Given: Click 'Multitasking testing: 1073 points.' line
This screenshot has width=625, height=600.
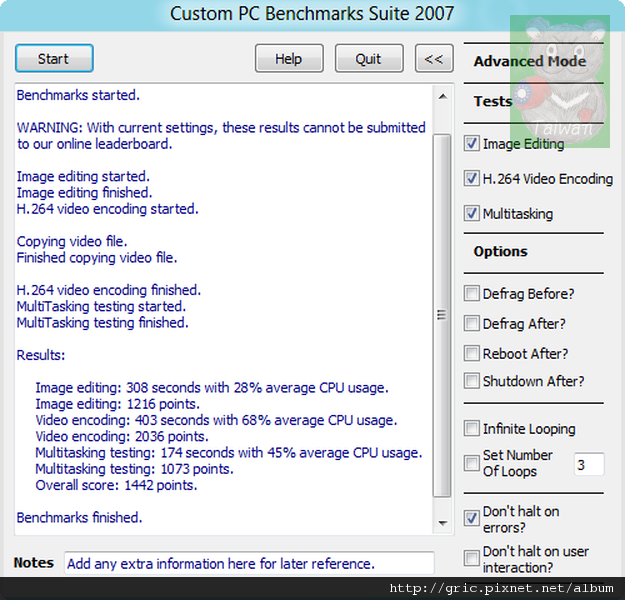Looking at the screenshot, I should (134, 469).
